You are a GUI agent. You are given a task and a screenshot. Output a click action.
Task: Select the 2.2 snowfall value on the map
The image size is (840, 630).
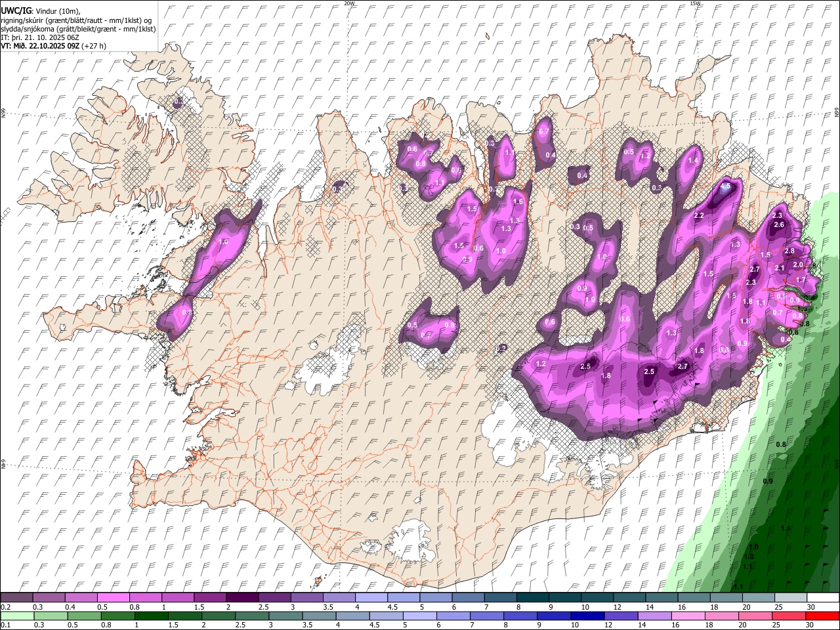click(x=699, y=216)
